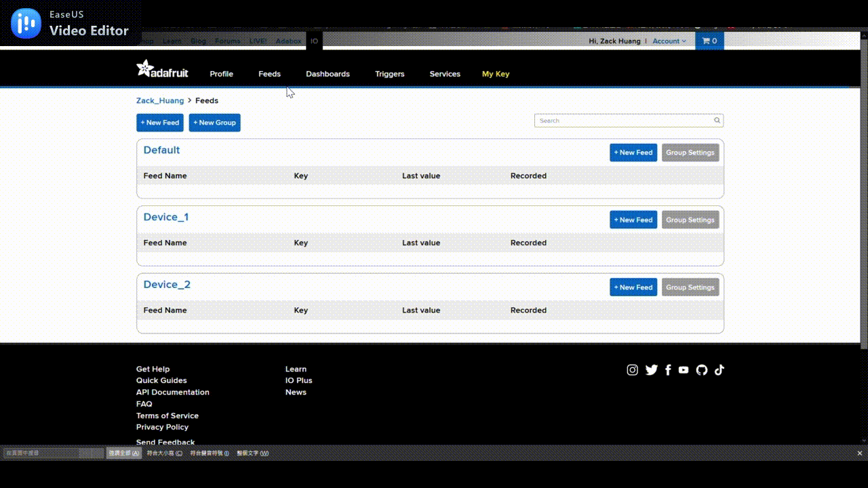This screenshot has width=868, height=488.
Task: Toggle highlight all (強調全部) in find bar
Action: click(124, 453)
